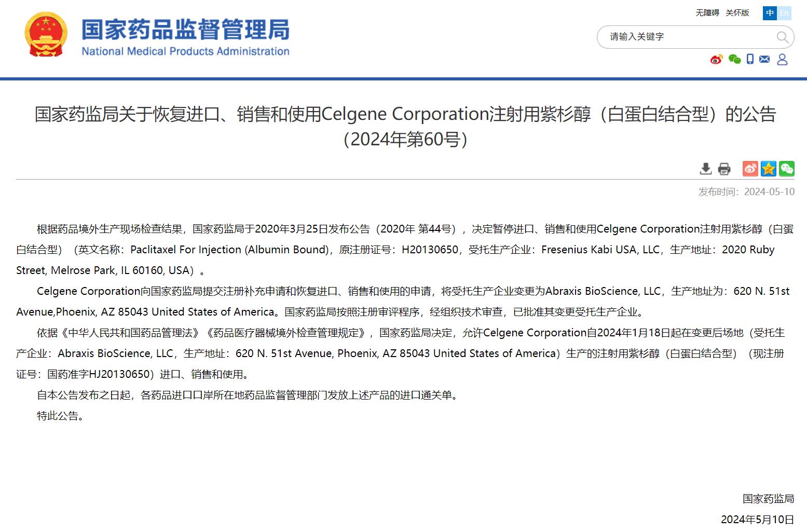Screen dimensions: 807x532
Task: Share article via red Weibo square button
Action: click(x=750, y=169)
